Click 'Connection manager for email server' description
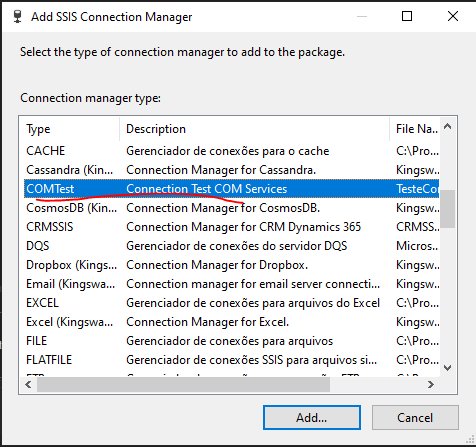The height and width of the screenshot is (447, 476). click(x=253, y=284)
